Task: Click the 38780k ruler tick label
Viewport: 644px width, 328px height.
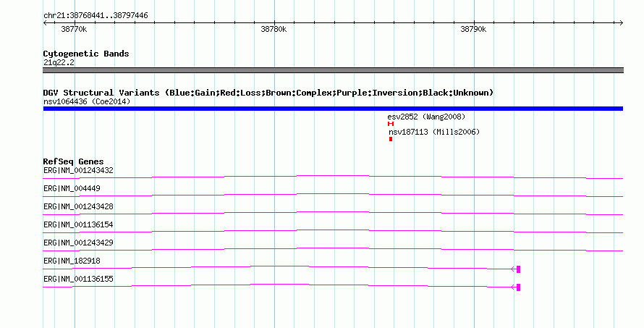Action: (274, 29)
